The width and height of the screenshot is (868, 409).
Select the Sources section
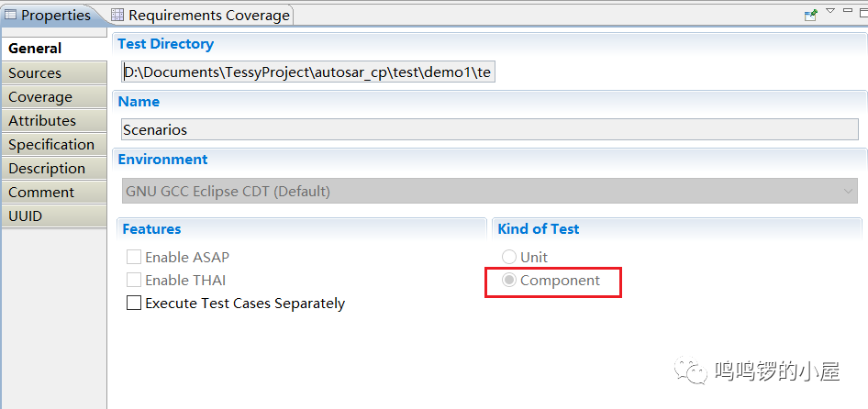[35, 73]
